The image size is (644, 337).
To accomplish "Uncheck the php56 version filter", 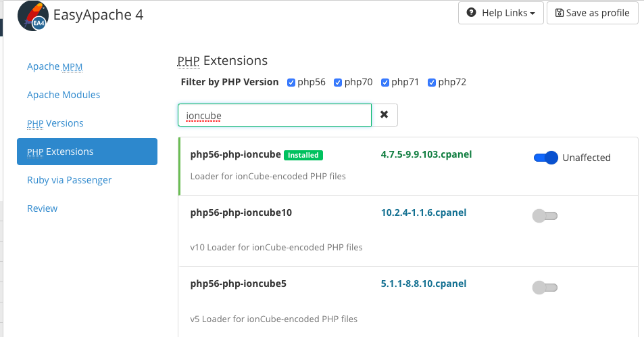I will pyautogui.click(x=291, y=83).
